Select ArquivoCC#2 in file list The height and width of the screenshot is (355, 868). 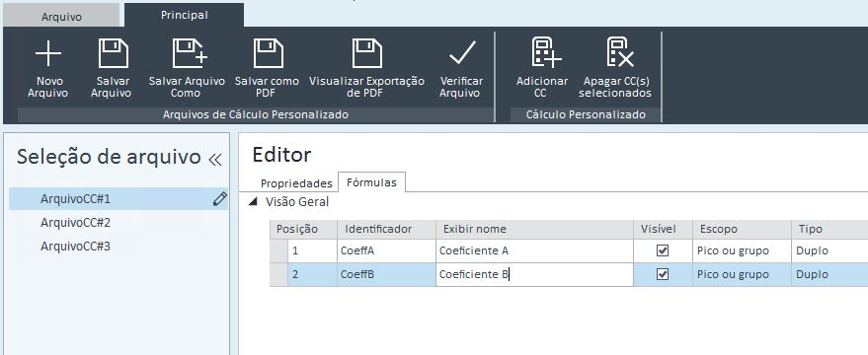(75, 222)
